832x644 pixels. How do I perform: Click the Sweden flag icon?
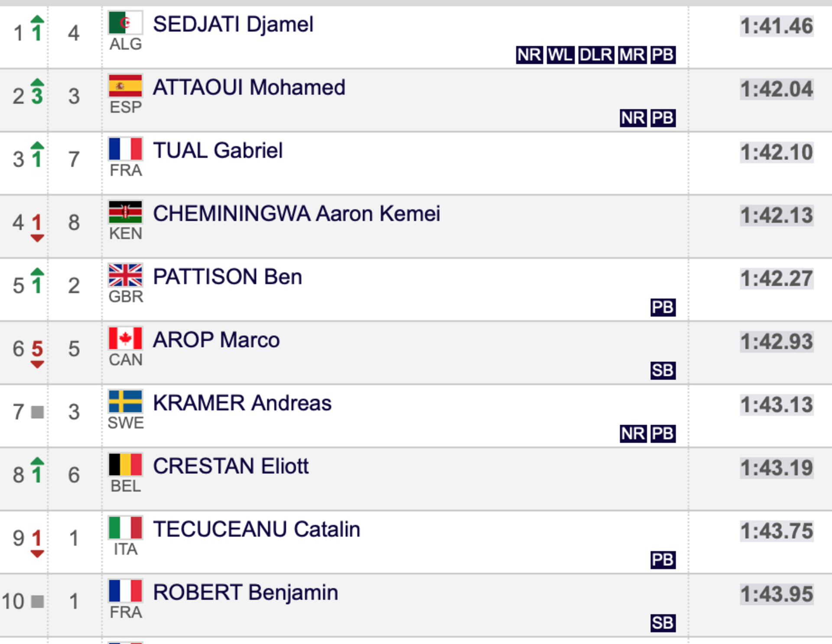pos(125,401)
